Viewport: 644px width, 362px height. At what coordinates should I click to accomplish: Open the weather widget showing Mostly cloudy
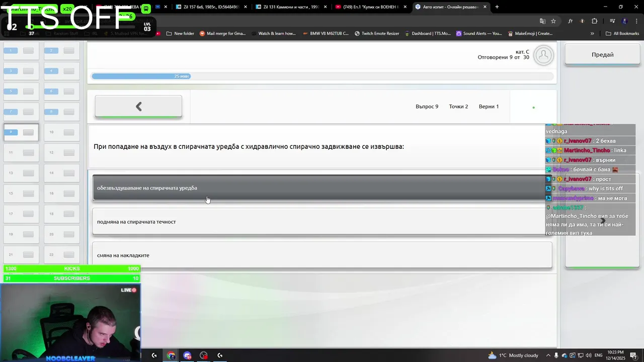(x=513, y=355)
